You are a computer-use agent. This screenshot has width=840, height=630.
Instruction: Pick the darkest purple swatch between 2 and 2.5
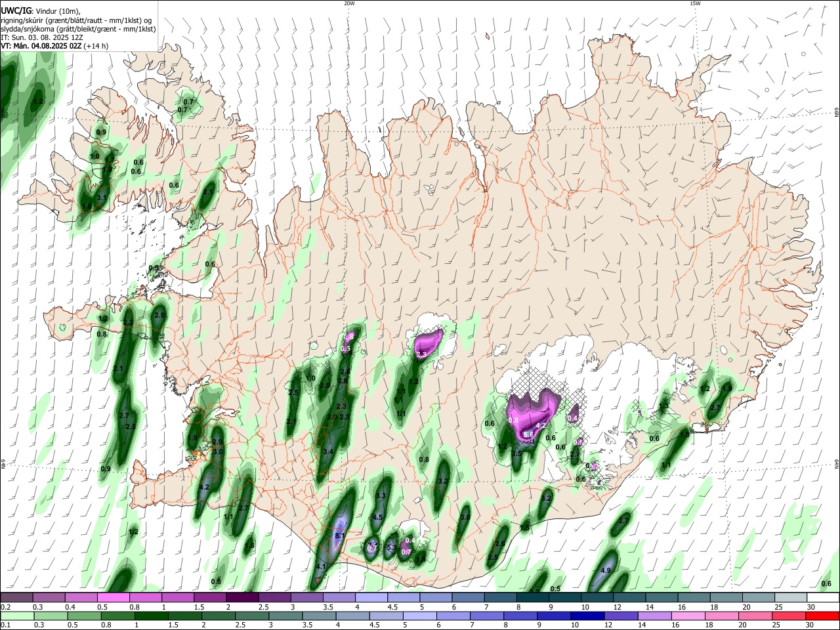[x=242, y=597]
